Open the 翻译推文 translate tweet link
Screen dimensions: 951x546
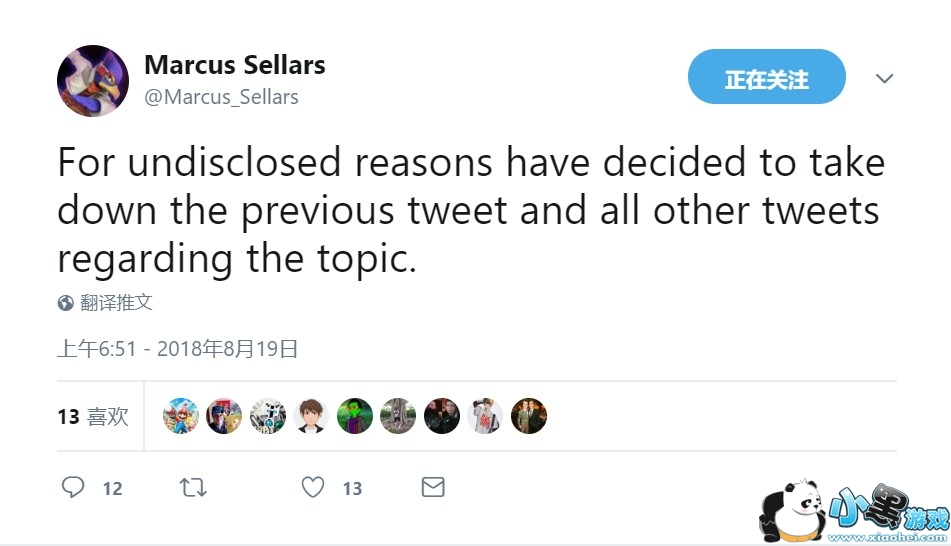116,303
